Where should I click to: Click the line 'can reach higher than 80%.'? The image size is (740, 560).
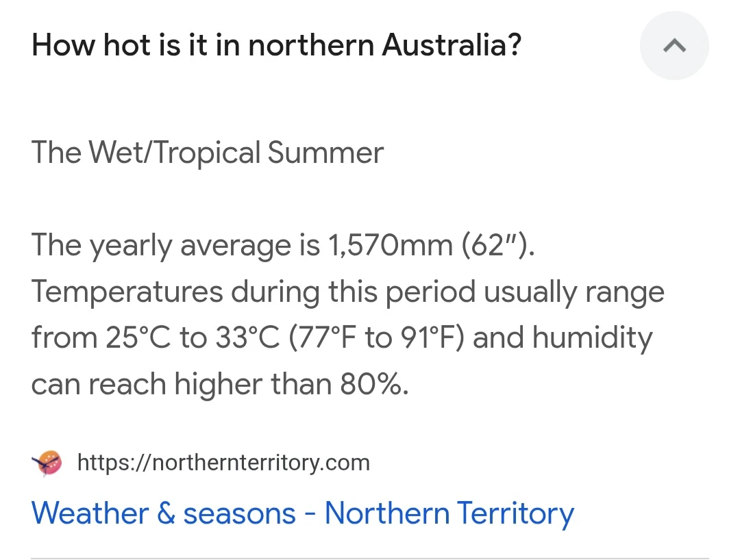tap(220, 383)
